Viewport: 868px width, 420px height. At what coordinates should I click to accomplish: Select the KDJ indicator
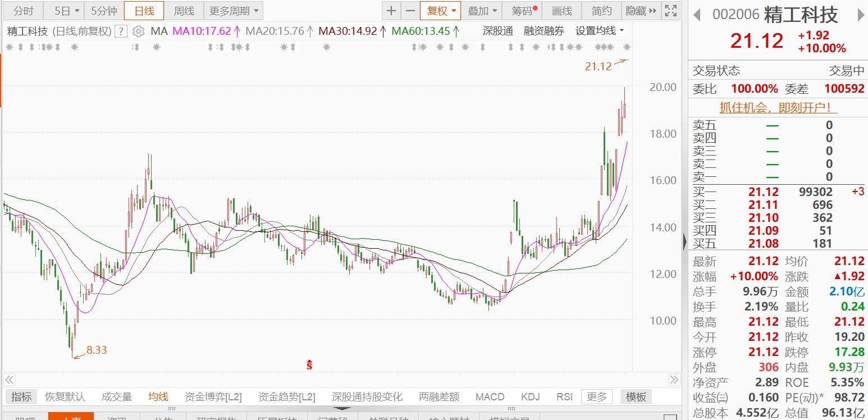(531, 397)
